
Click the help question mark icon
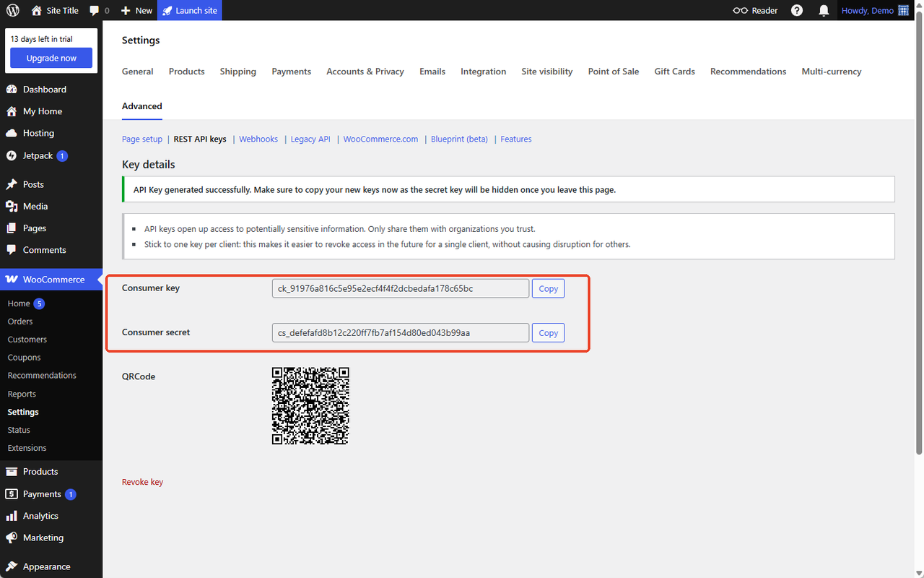(797, 11)
